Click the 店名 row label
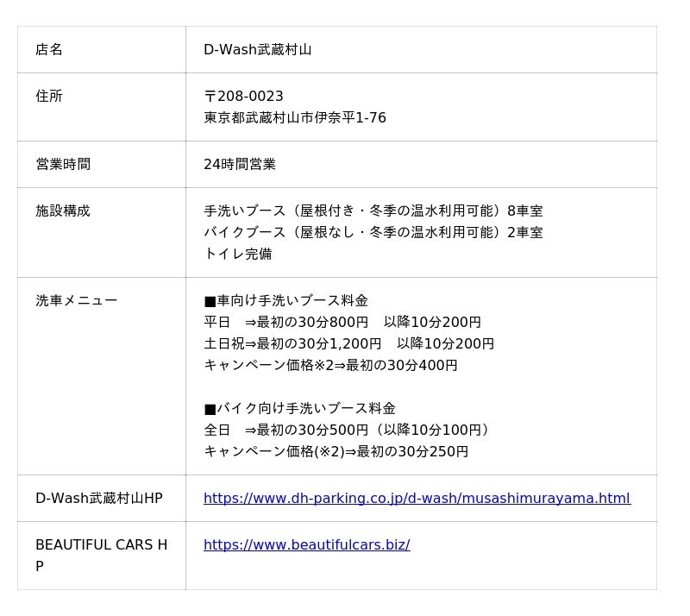 [49, 49]
